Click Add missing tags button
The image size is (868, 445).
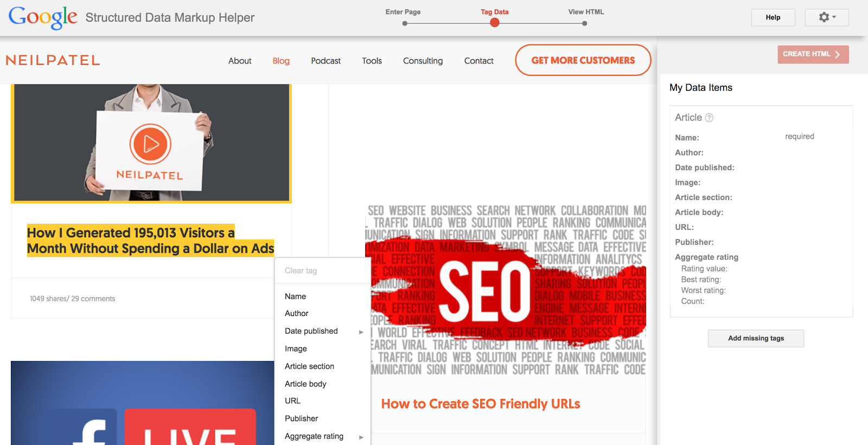tap(756, 338)
